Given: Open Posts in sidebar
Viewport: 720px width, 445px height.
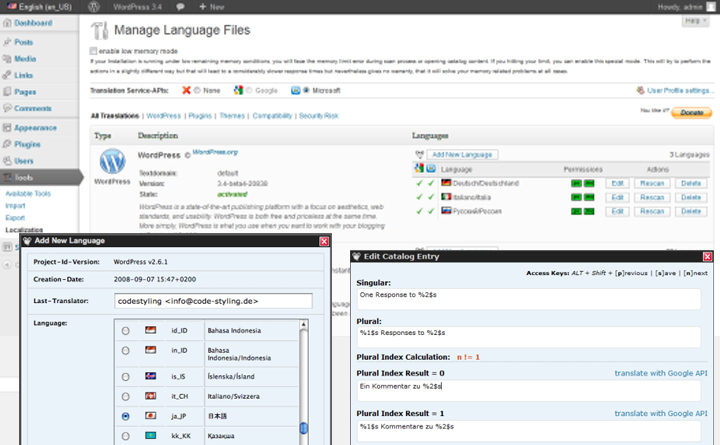Looking at the screenshot, I should tap(23, 42).
